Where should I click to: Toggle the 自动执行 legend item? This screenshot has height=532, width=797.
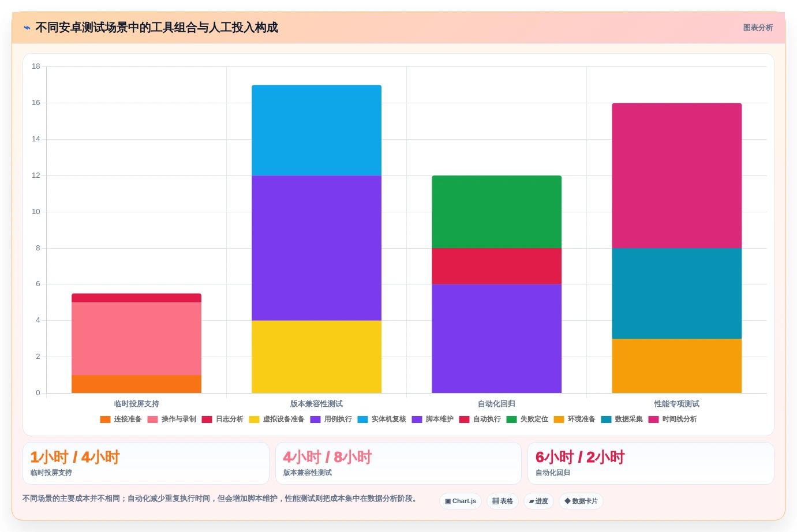(x=480, y=419)
